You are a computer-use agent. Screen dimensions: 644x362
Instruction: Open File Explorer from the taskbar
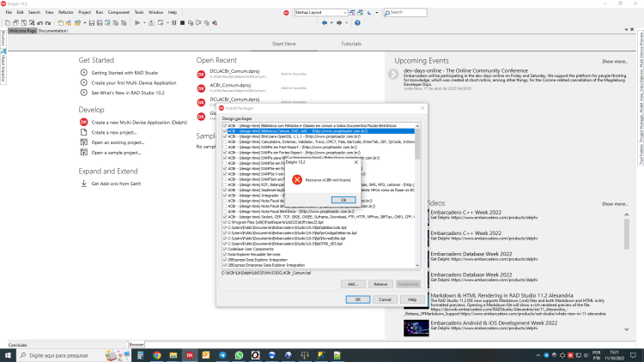click(x=173, y=355)
